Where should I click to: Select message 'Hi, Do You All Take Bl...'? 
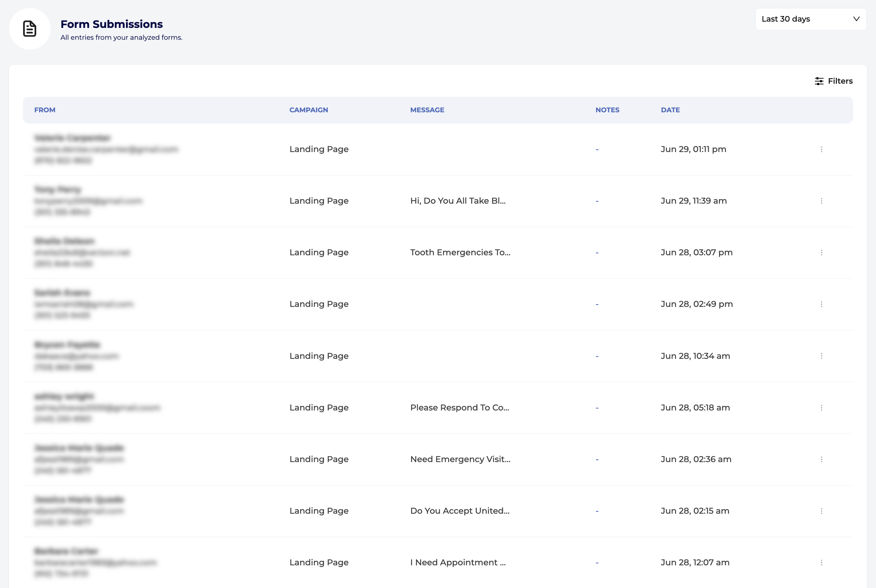point(458,201)
